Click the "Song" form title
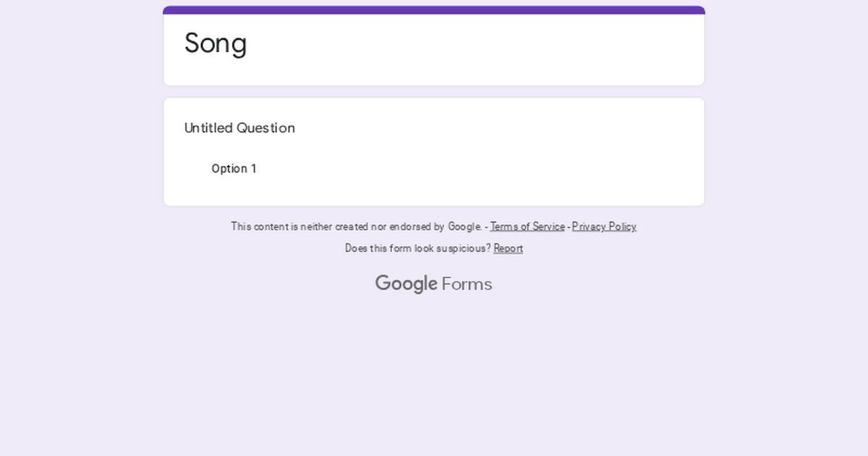This screenshot has width=868, height=456. click(x=216, y=43)
